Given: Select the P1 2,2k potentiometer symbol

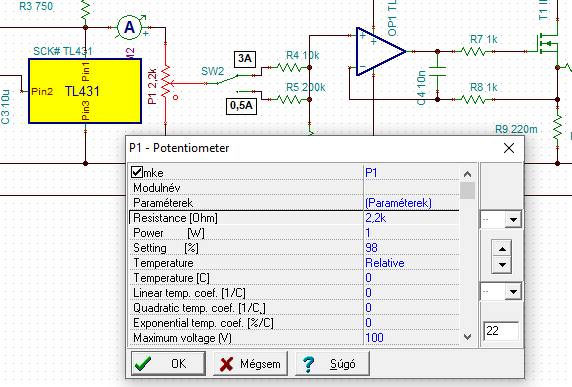Looking at the screenshot, I should 166,82.
